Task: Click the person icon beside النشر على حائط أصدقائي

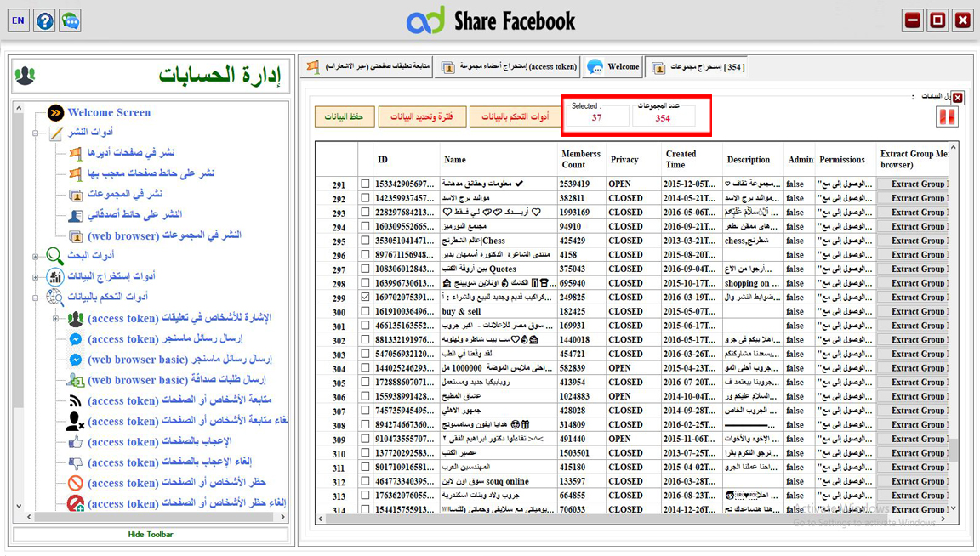Action: (76, 216)
